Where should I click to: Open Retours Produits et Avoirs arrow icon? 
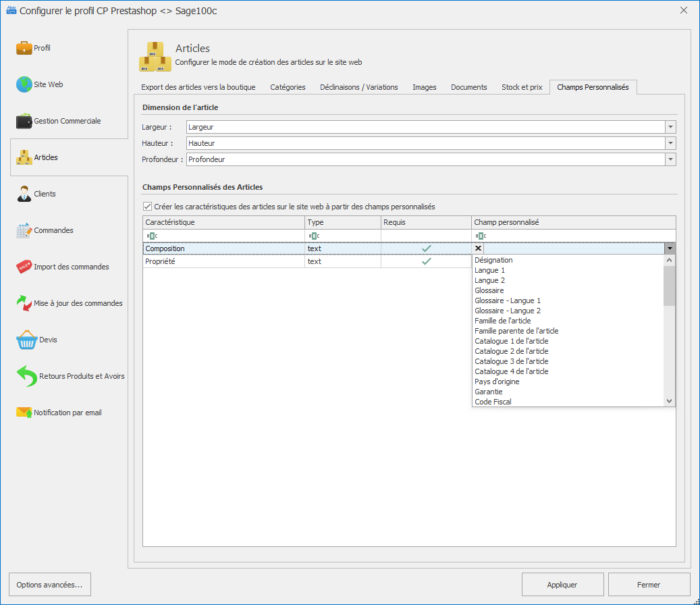click(x=27, y=376)
